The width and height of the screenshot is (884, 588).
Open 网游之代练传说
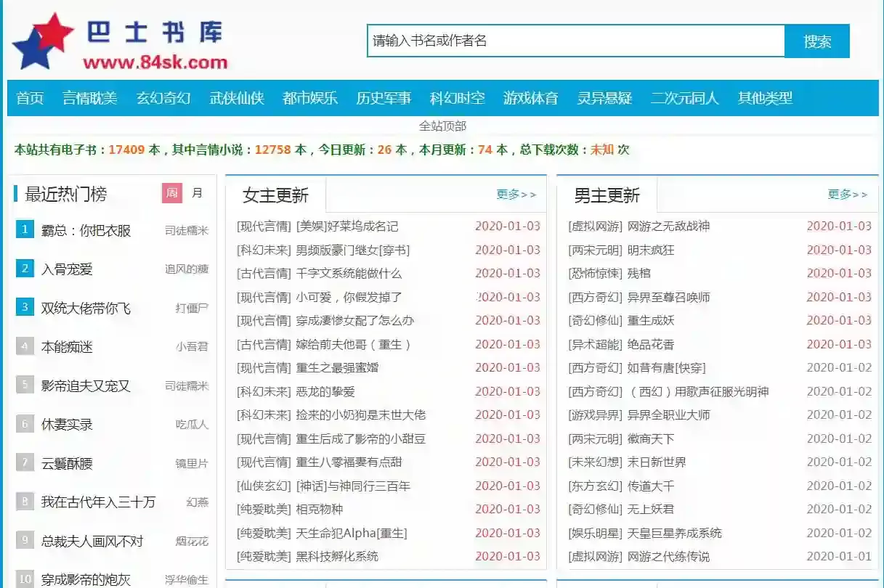pyautogui.click(x=668, y=557)
